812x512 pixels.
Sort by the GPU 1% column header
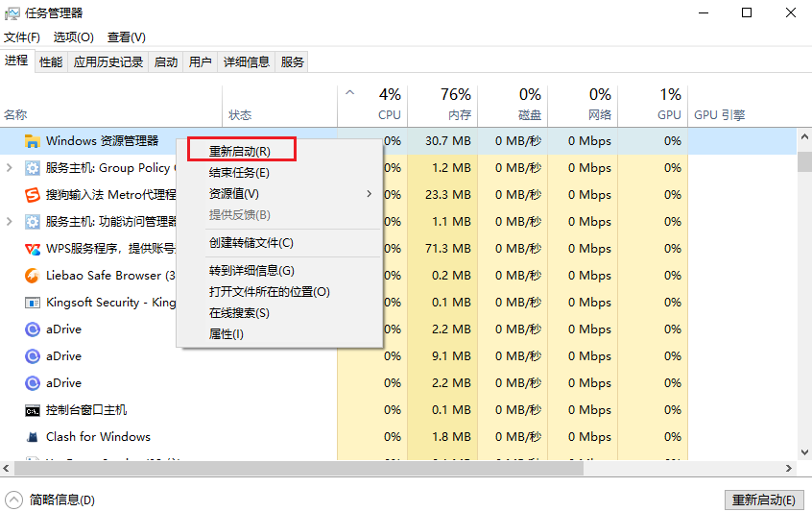pyautogui.click(x=653, y=106)
